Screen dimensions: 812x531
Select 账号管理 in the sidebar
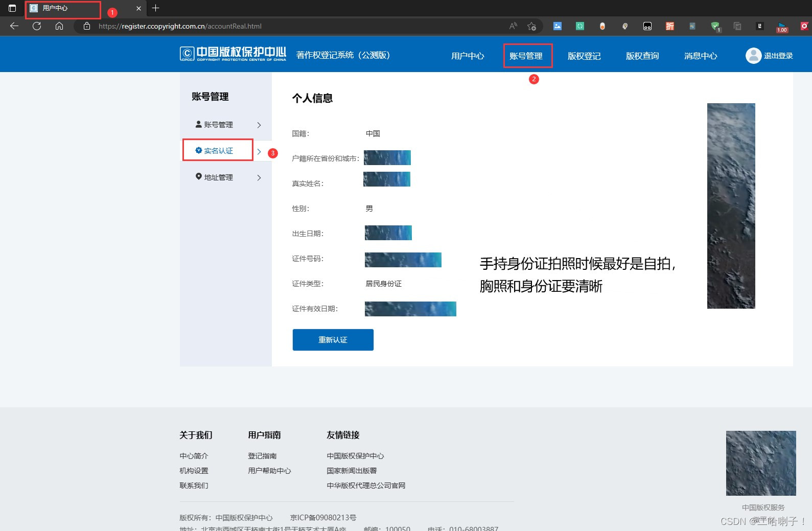tap(218, 125)
